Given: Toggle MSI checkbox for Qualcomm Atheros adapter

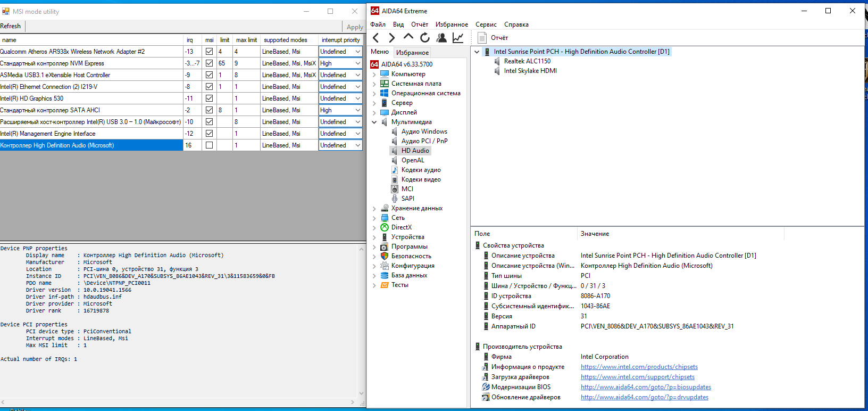Looking at the screenshot, I should coord(209,52).
